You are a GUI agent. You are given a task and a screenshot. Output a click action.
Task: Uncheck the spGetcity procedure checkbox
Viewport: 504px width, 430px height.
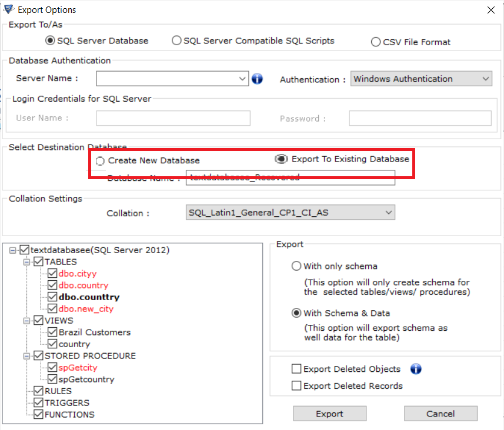[x=52, y=367]
